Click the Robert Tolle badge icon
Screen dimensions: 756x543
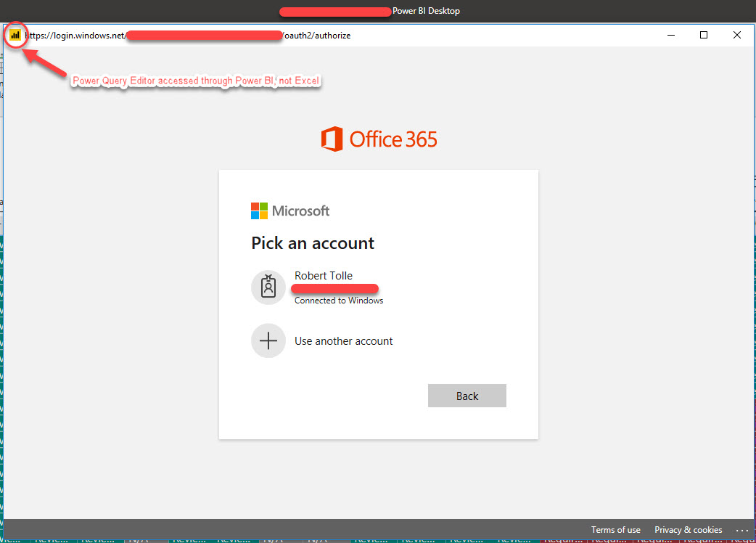(268, 287)
